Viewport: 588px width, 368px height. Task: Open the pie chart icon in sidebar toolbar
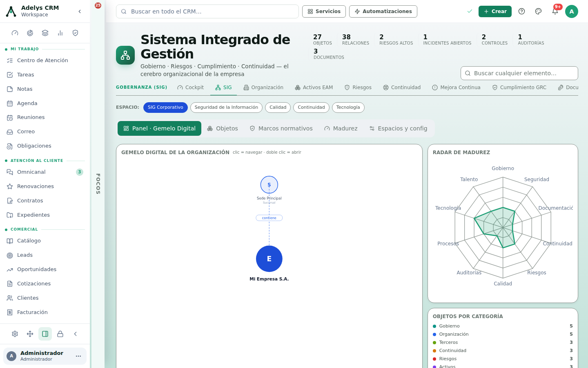pyautogui.click(x=30, y=33)
